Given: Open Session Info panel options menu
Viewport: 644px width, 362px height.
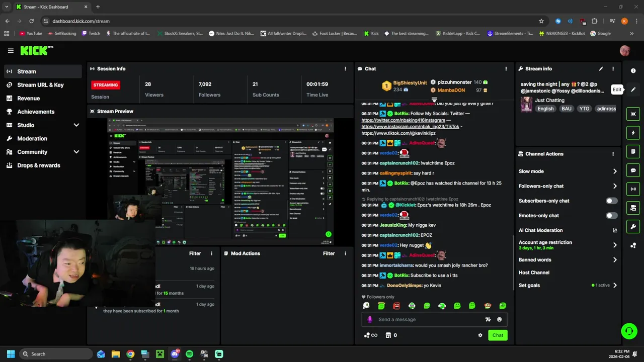Looking at the screenshot, I should (345, 69).
